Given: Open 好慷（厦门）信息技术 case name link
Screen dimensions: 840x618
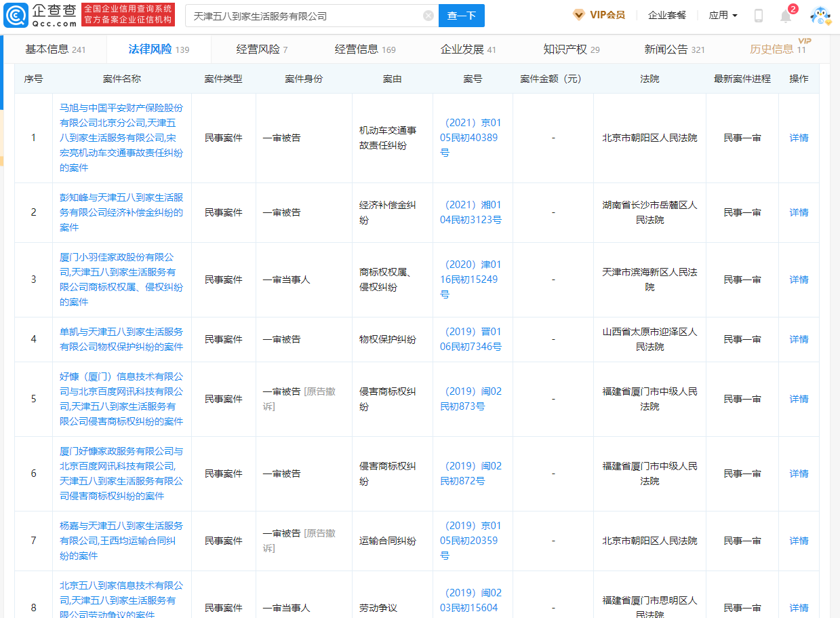Looking at the screenshot, I should coord(121,399).
